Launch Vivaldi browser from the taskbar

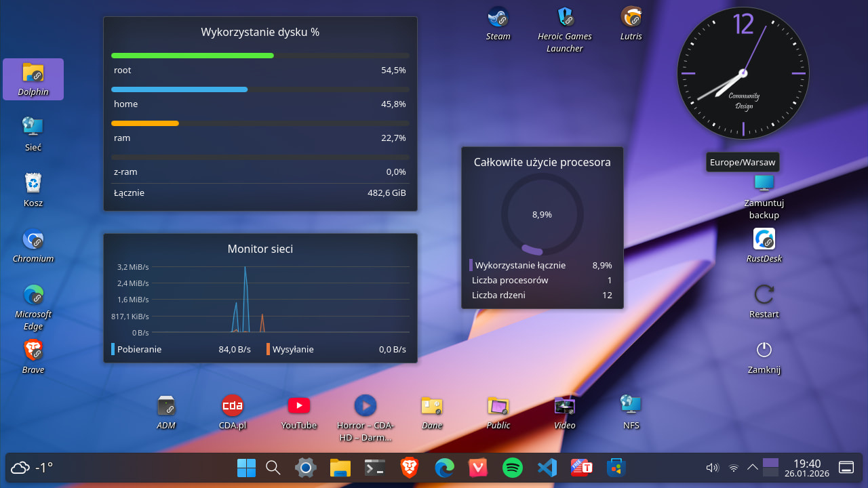click(478, 467)
